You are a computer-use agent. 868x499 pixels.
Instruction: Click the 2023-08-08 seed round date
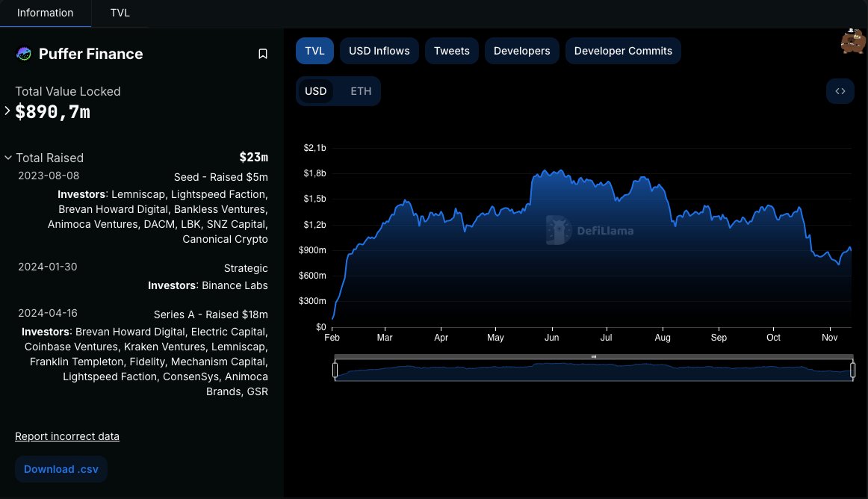pos(49,176)
